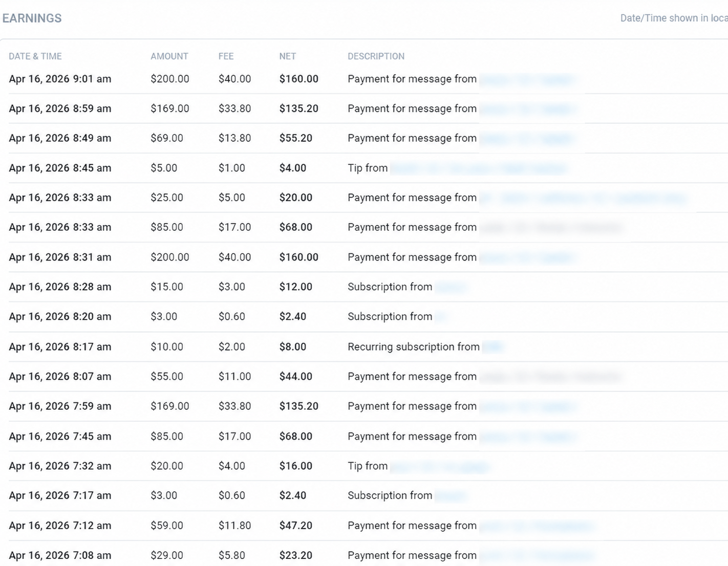Select the $160.00 net value at 8:31 am
The width and height of the screenshot is (728, 566).
(299, 257)
